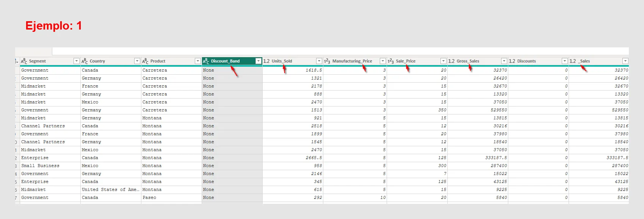Click the decimal type icon for Units_Sold
Image resolution: width=644 pixels, height=219 pixels.
[266, 61]
